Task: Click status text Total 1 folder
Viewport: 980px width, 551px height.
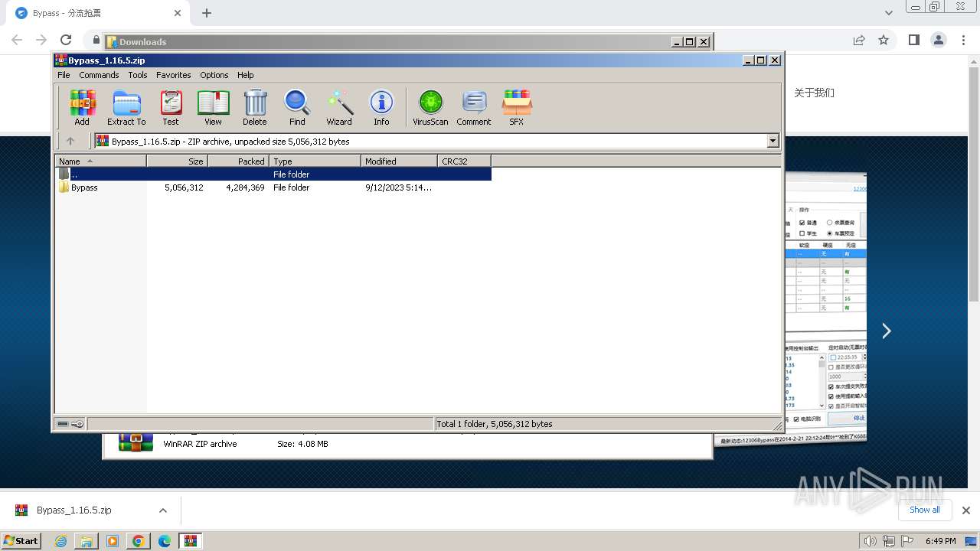Action: (494, 424)
